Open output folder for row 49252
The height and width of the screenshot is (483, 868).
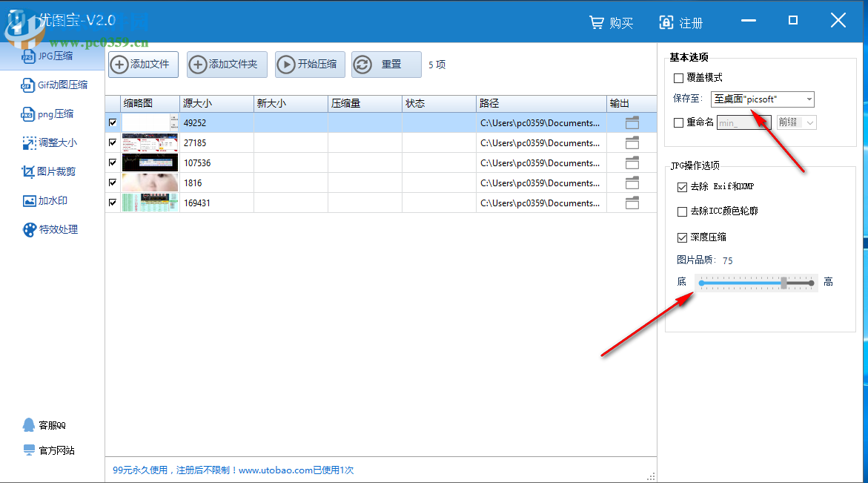pyautogui.click(x=632, y=123)
